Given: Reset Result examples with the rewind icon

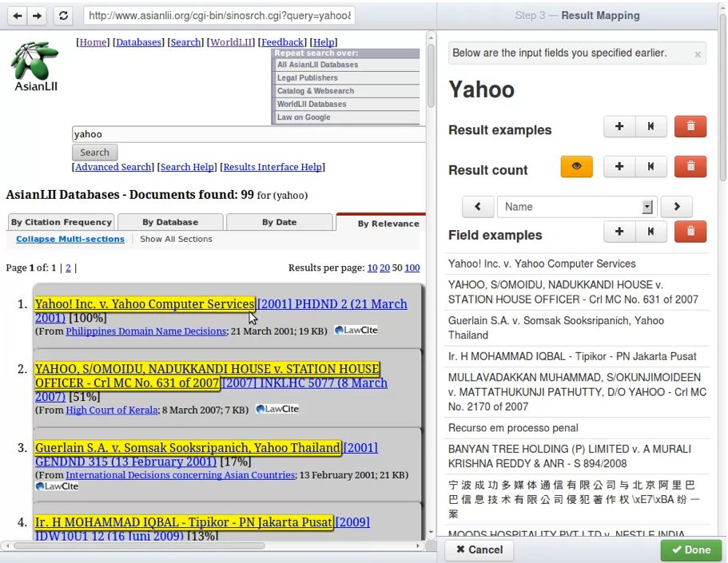Looking at the screenshot, I should coord(651,126).
